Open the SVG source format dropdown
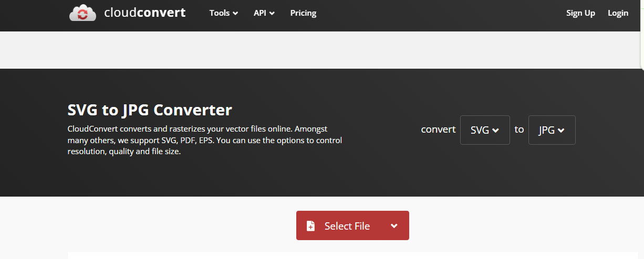644x259 pixels. click(x=485, y=130)
